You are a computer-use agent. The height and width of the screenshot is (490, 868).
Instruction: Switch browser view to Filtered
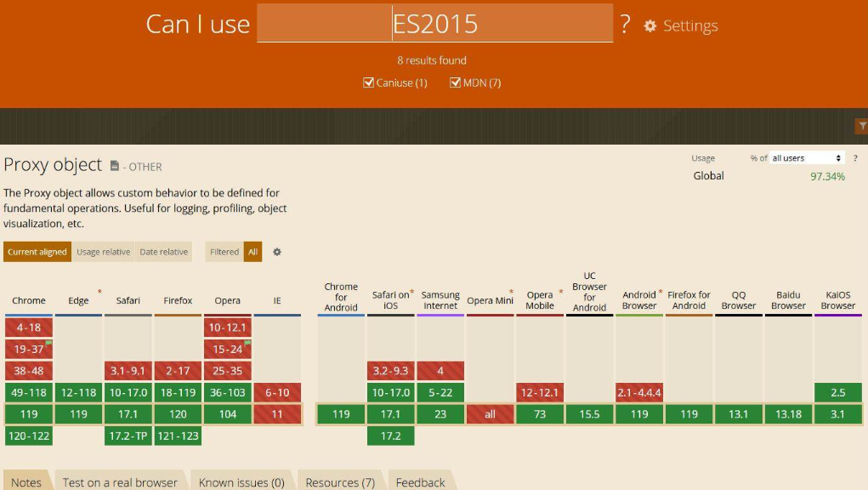coord(224,252)
